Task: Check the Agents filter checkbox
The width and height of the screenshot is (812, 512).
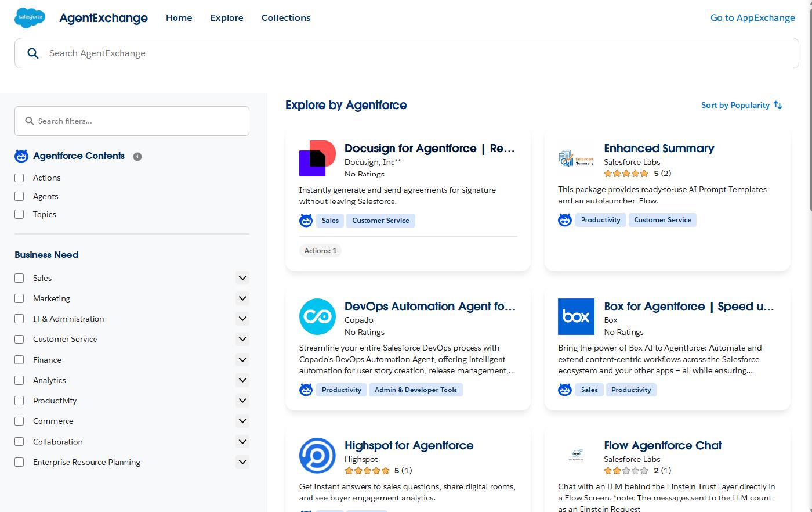Action: pyautogui.click(x=20, y=196)
